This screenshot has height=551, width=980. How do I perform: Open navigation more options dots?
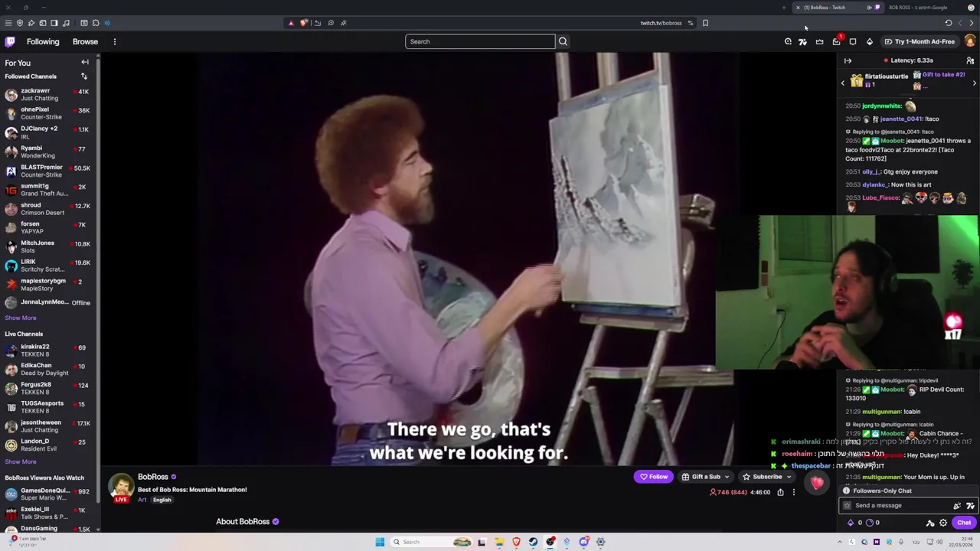tap(114, 41)
